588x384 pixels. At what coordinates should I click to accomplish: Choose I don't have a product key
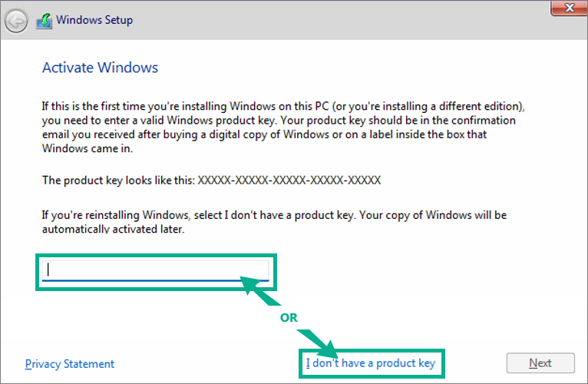371,363
